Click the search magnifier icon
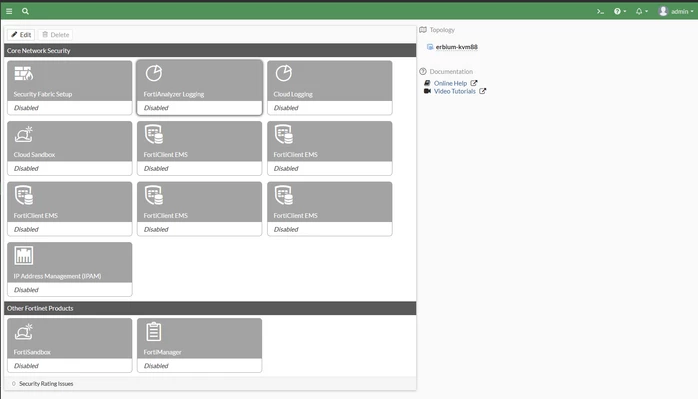 pos(25,11)
